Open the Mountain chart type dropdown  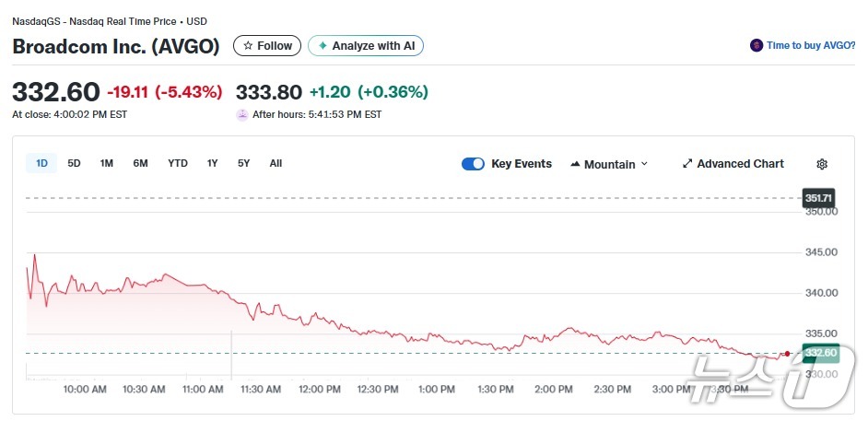tap(609, 164)
